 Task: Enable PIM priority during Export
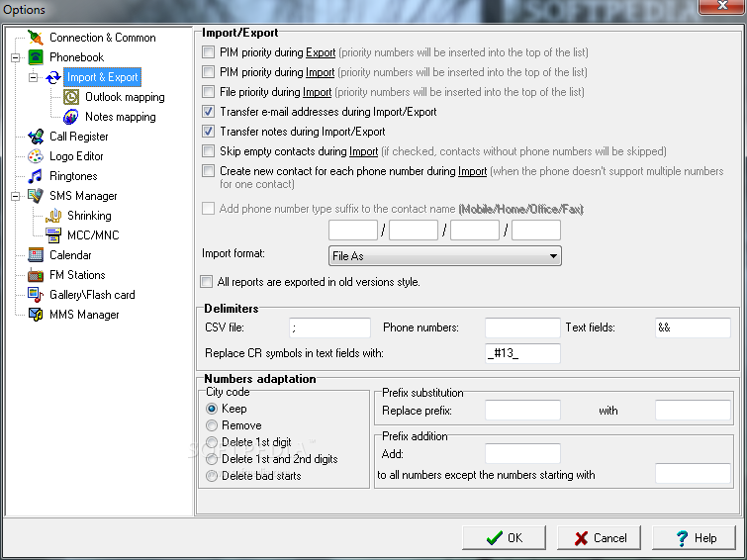pyautogui.click(x=208, y=52)
